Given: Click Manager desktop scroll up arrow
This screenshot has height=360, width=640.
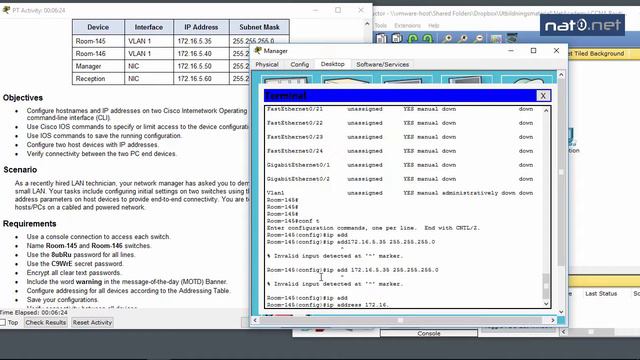Looking at the screenshot, I should click(x=561, y=75).
